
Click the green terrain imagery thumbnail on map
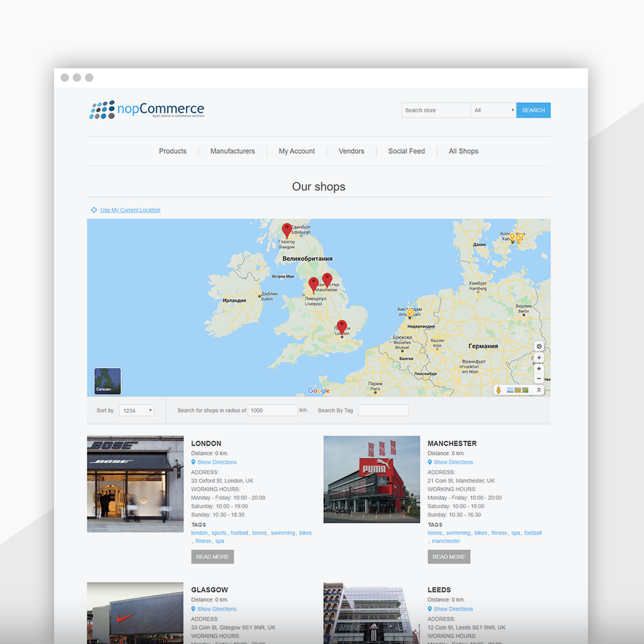pyautogui.click(x=525, y=390)
